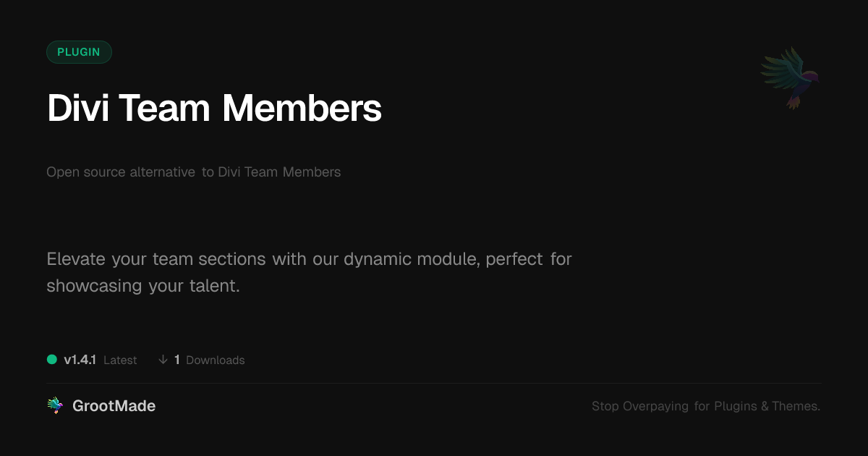The width and height of the screenshot is (868, 456).
Task: Select the green PLUGIN badge
Action: click(79, 52)
